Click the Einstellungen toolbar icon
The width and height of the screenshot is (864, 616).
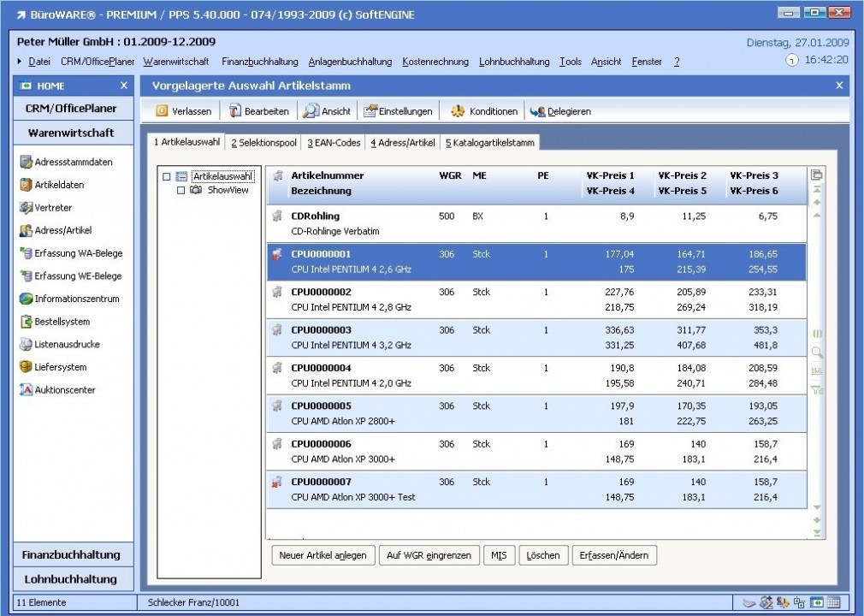pyautogui.click(x=370, y=110)
